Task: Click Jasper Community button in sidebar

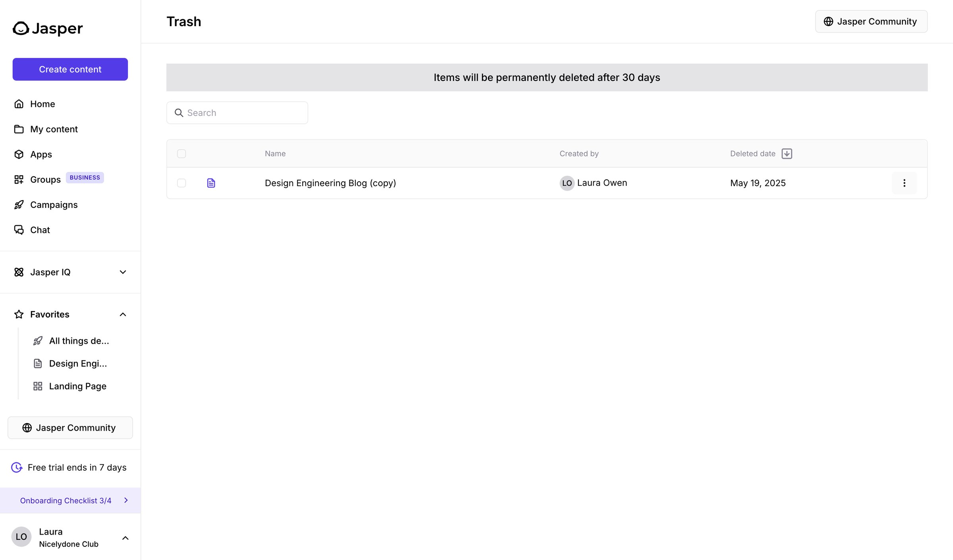Action: [70, 428]
